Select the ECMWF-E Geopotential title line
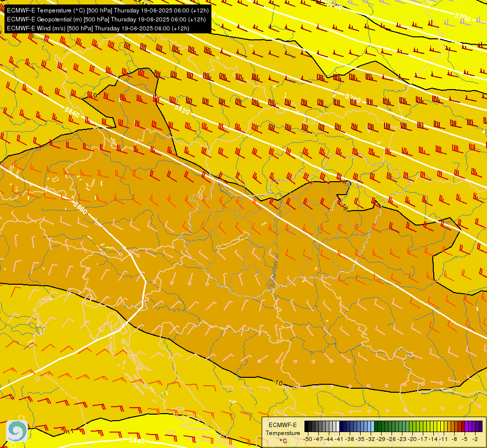 coord(106,19)
